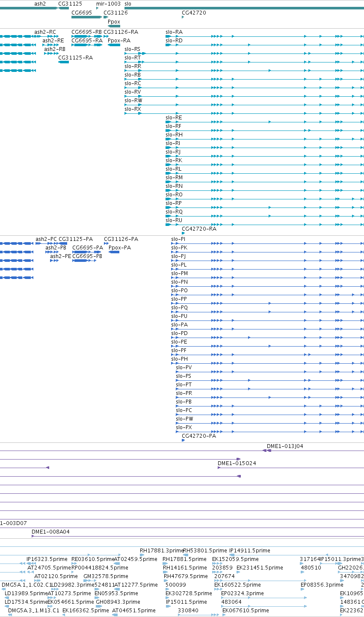Select transcript slo-RU

[174, 220]
